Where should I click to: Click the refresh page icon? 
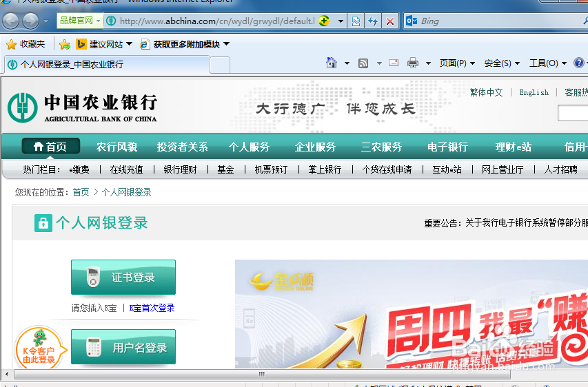pos(373,21)
